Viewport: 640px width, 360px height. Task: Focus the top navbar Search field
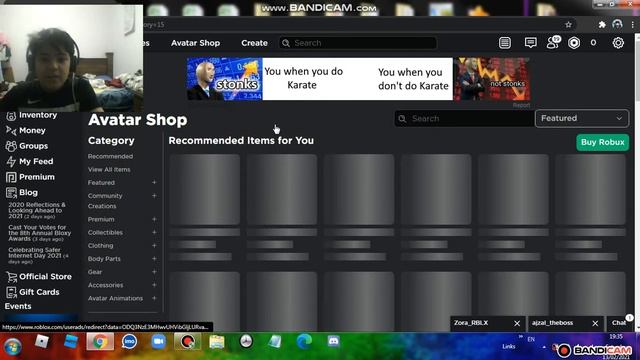click(x=358, y=43)
